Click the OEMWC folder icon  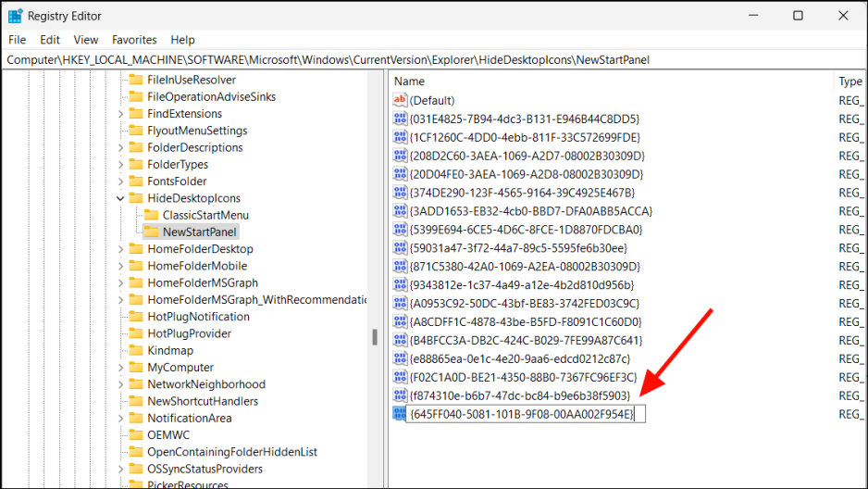point(136,434)
